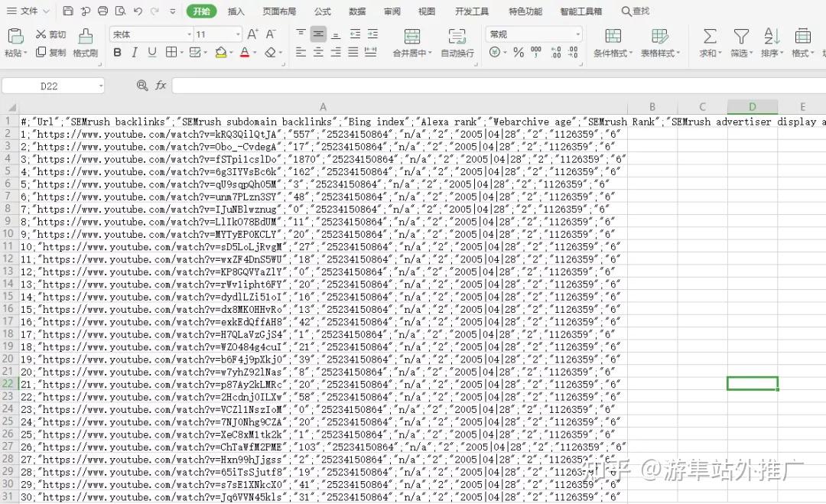The height and width of the screenshot is (504, 826).
Task: Switch to the 审阅 (Review) tab
Action: pos(392,11)
